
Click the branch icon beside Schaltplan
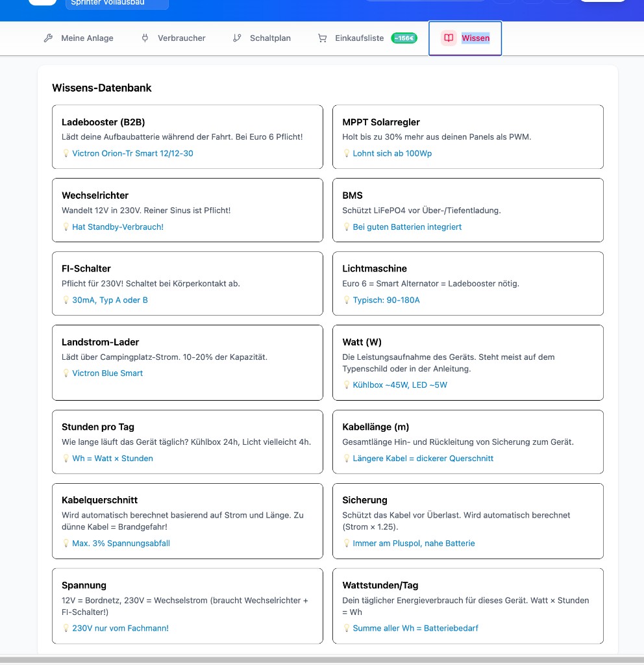point(237,38)
